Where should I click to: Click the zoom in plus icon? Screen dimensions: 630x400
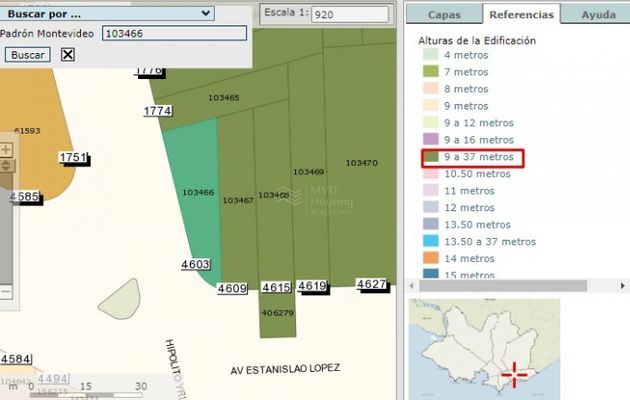[x=6, y=149]
